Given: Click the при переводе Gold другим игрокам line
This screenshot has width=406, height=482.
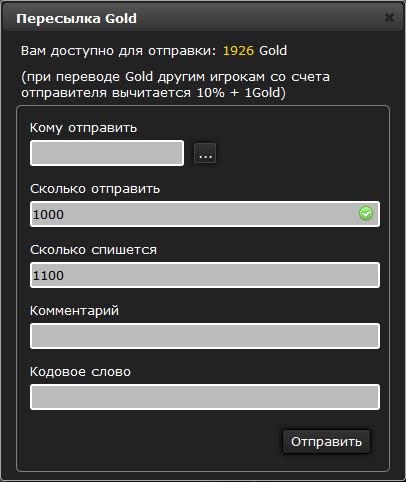Looking at the screenshot, I should click(175, 77).
